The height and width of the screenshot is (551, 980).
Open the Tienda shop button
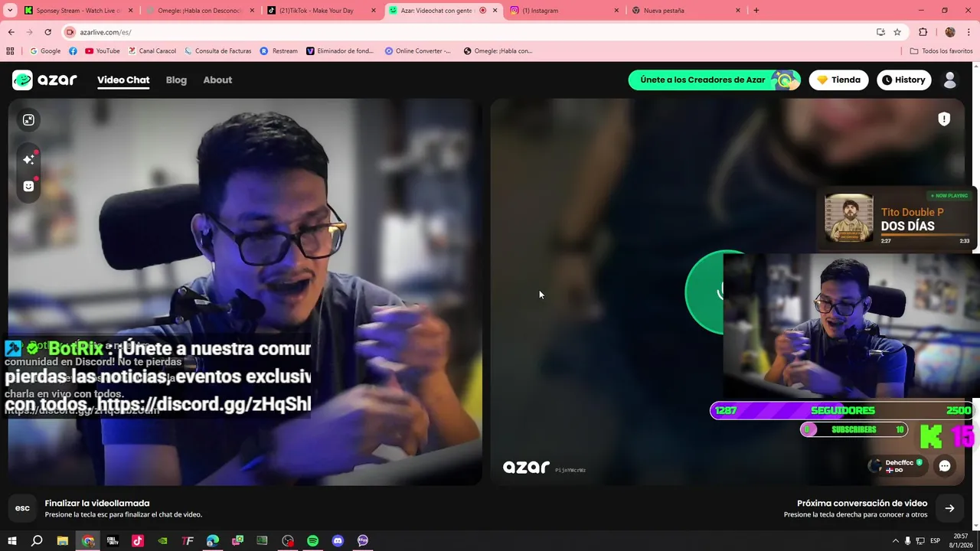coord(838,80)
